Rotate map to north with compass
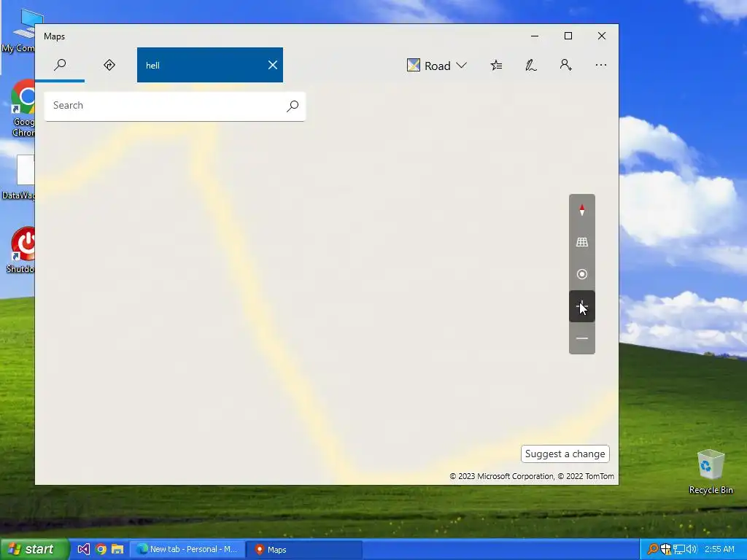Viewport: 747px width, 560px height. [x=581, y=210]
